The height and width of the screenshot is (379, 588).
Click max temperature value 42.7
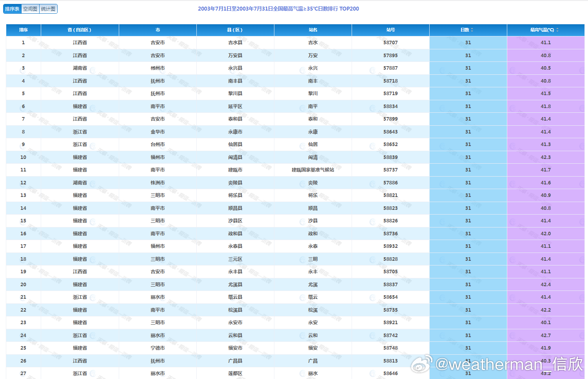[546, 335]
